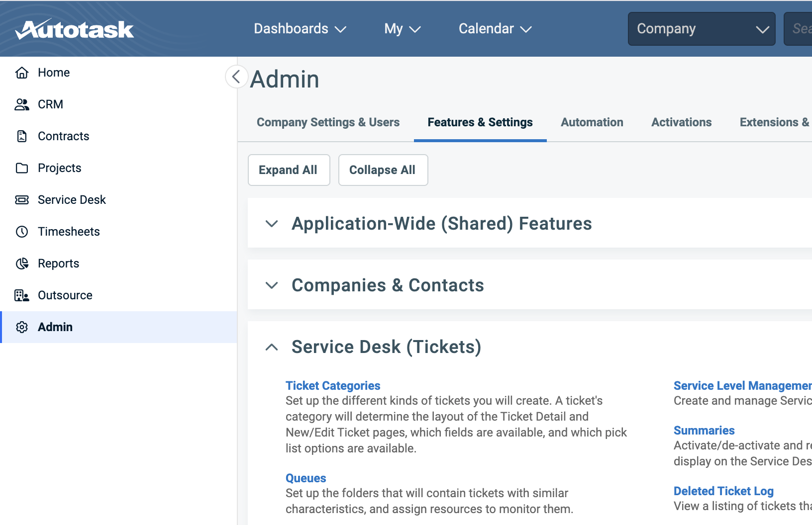Open the Company search type dropdown

(702, 29)
